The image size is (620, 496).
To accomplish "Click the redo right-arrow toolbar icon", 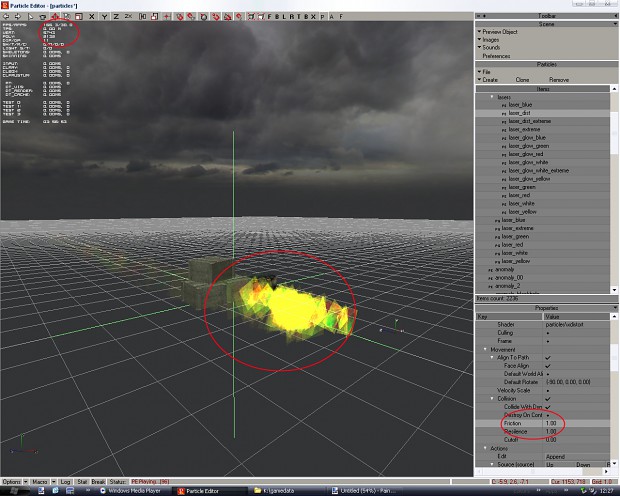I will 18,17.
